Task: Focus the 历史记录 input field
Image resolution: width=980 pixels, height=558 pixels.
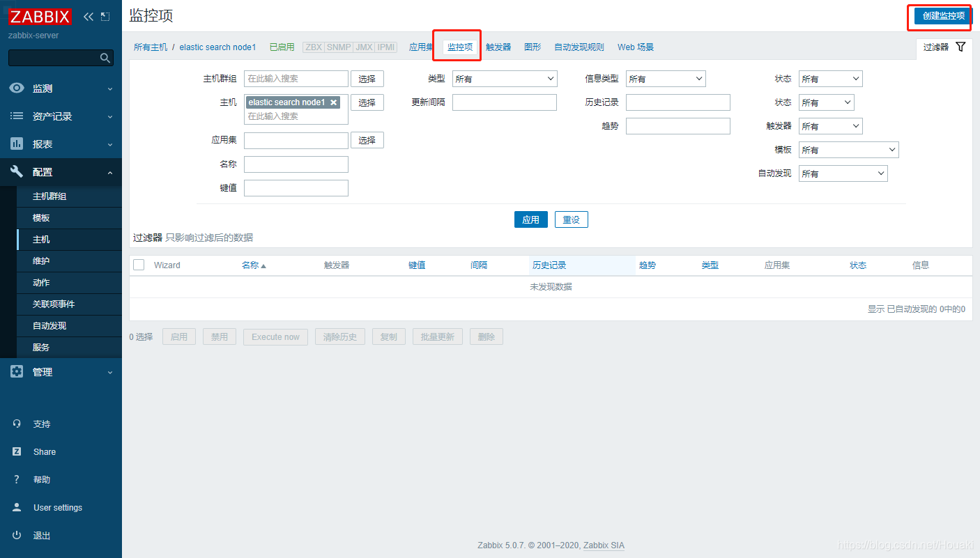Action: point(678,102)
